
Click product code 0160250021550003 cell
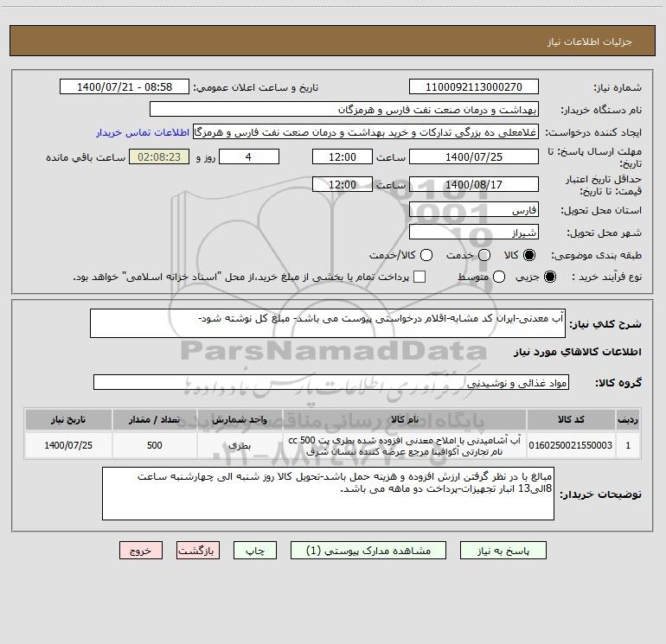pyautogui.click(x=571, y=445)
